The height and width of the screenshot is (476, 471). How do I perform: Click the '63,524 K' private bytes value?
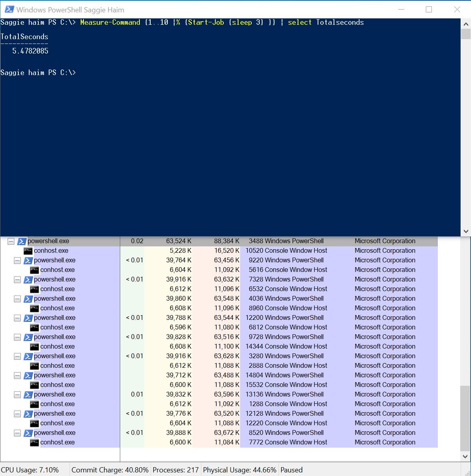(x=179, y=241)
